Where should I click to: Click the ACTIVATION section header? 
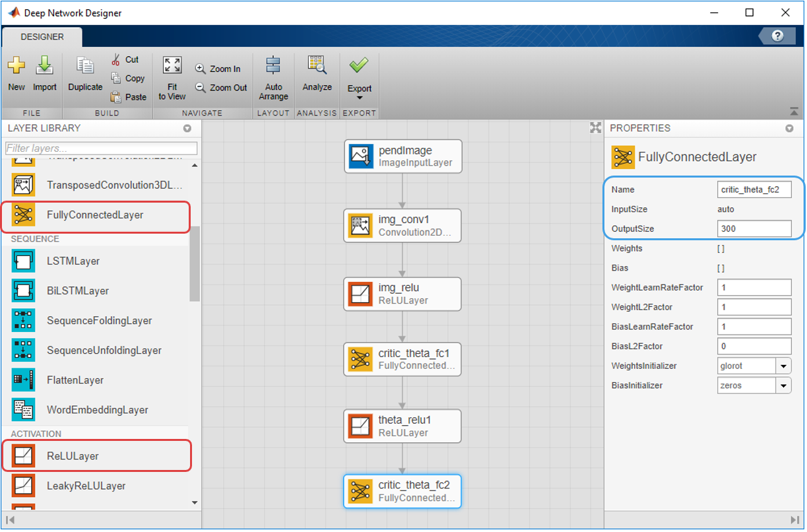pyautogui.click(x=36, y=434)
